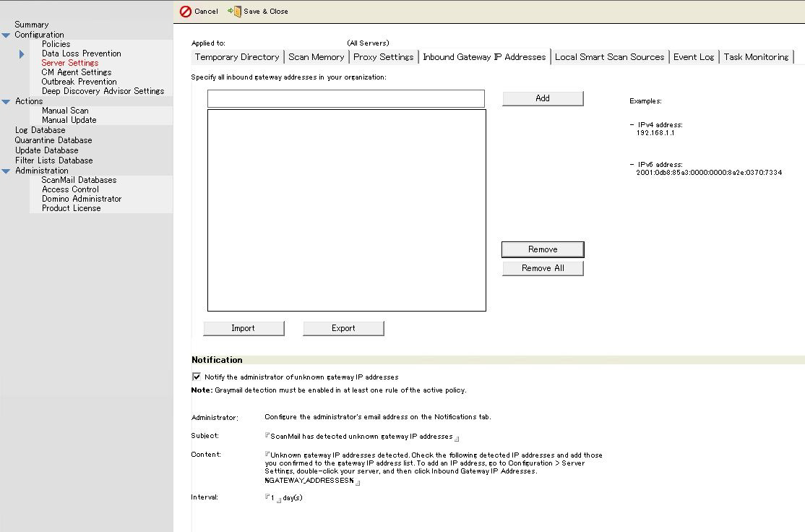Screen dimensions: 805x532
Task: Click the red Cancel icon
Action: pos(186,12)
